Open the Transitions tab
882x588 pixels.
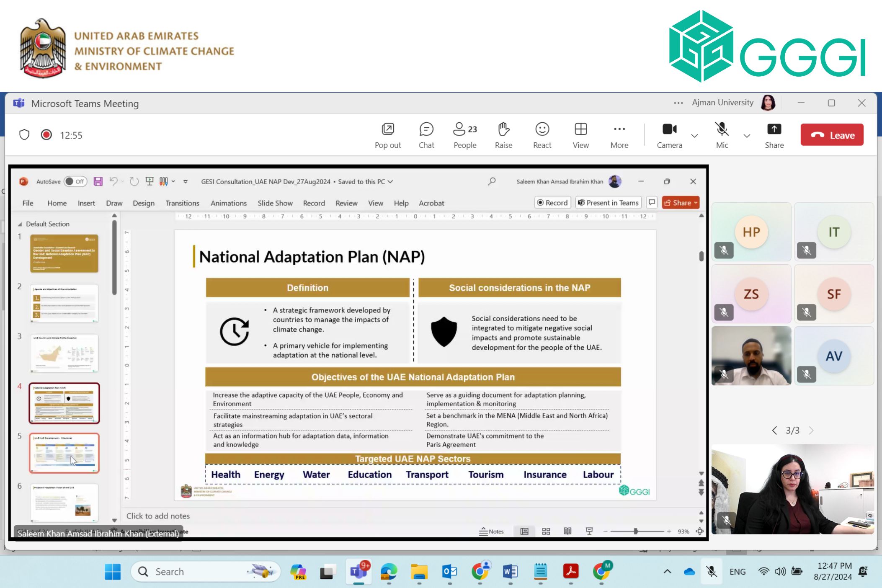pyautogui.click(x=182, y=203)
